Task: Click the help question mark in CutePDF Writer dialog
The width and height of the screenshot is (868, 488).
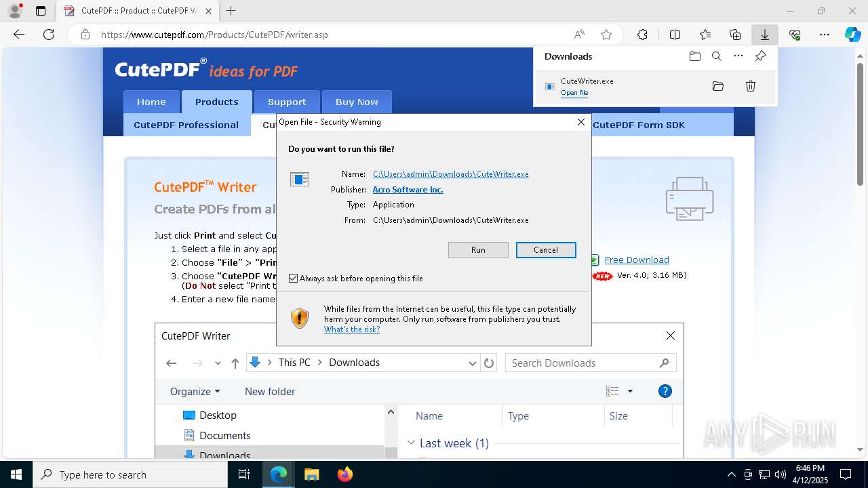Action: tap(665, 391)
